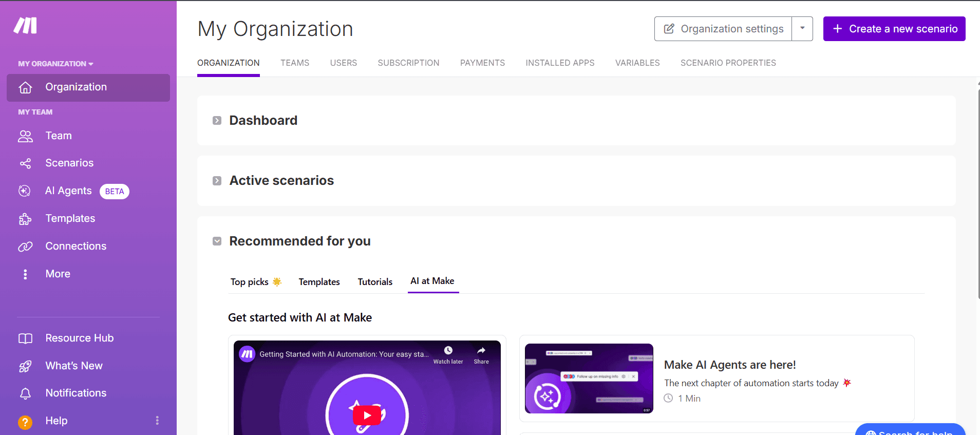The height and width of the screenshot is (435, 980).
Task: Open Make AI Agents video thumbnail
Action: [x=589, y=379]
